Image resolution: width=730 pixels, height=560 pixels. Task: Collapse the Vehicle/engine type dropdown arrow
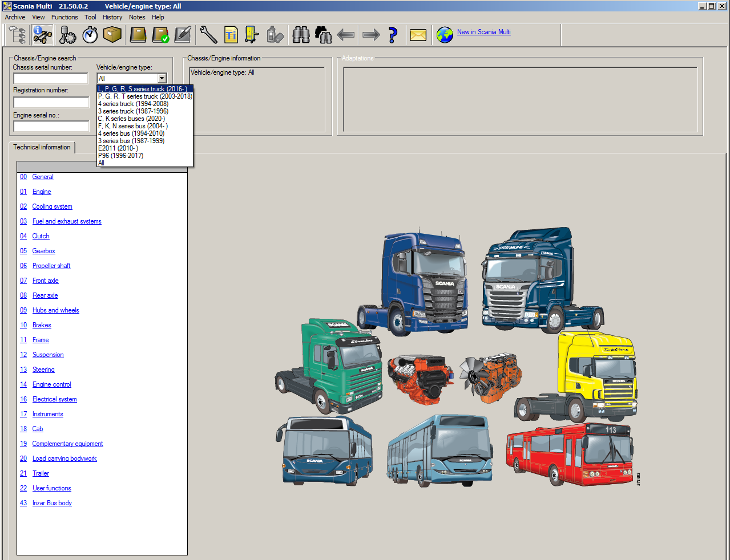point(162,78)
